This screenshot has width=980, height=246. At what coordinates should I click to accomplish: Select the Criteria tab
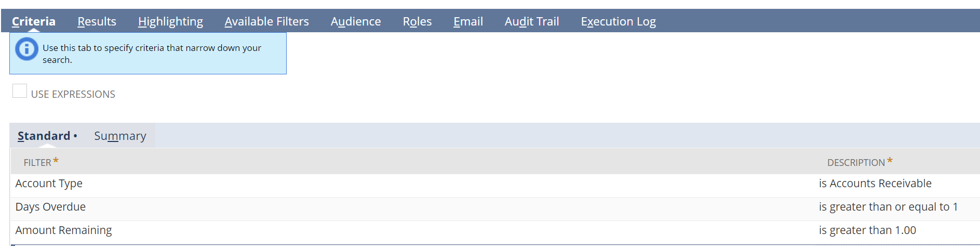34,21
